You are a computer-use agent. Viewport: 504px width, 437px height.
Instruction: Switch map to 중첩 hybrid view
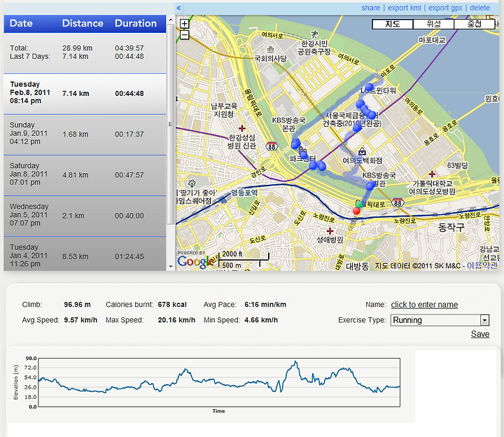474,24
